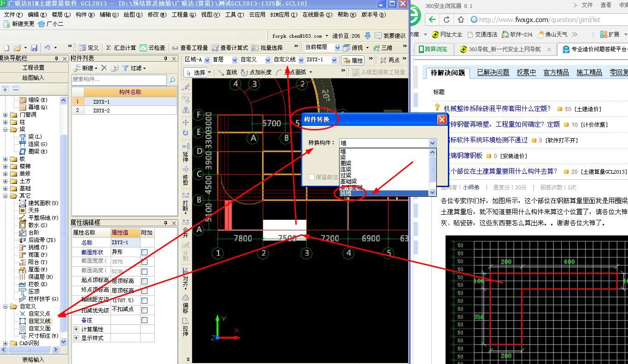
Task: Click the 工程设置 navigation button
Action: (34, 68)
